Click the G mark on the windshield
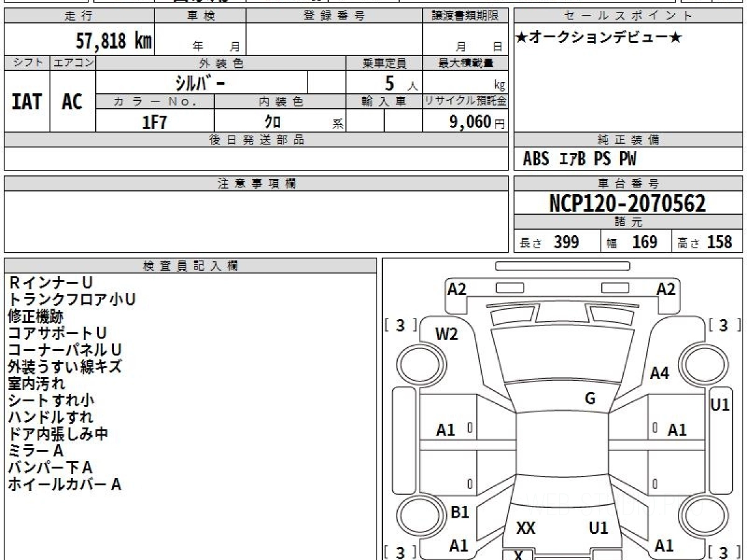This screenshot has width=747, height=560. tap(590, 399)
